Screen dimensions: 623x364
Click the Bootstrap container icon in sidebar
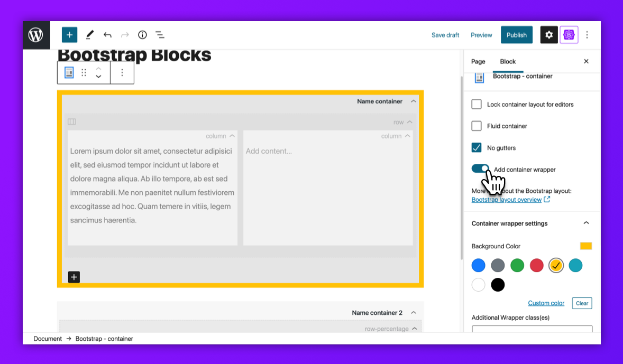(x=479, y=78)
